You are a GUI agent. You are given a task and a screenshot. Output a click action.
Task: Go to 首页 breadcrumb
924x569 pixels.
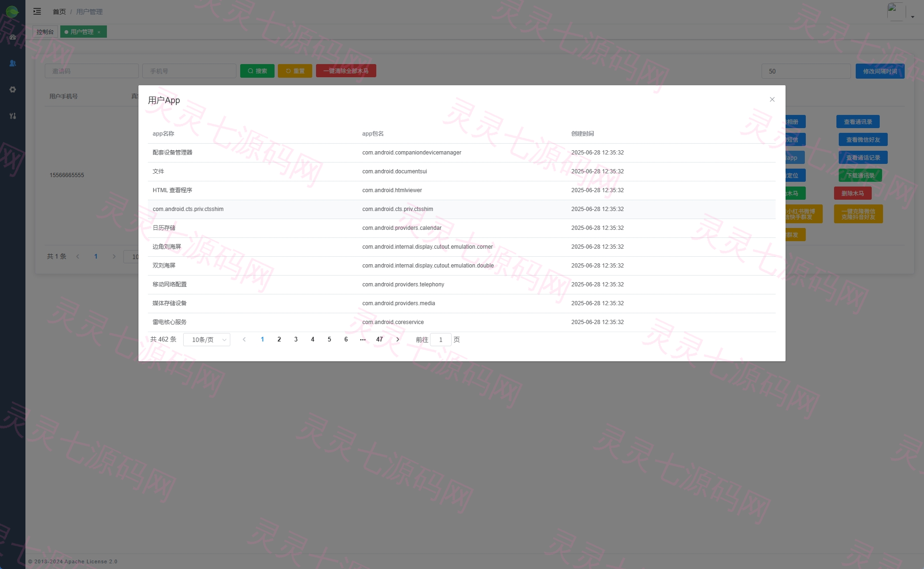click(x=59, y=12)
